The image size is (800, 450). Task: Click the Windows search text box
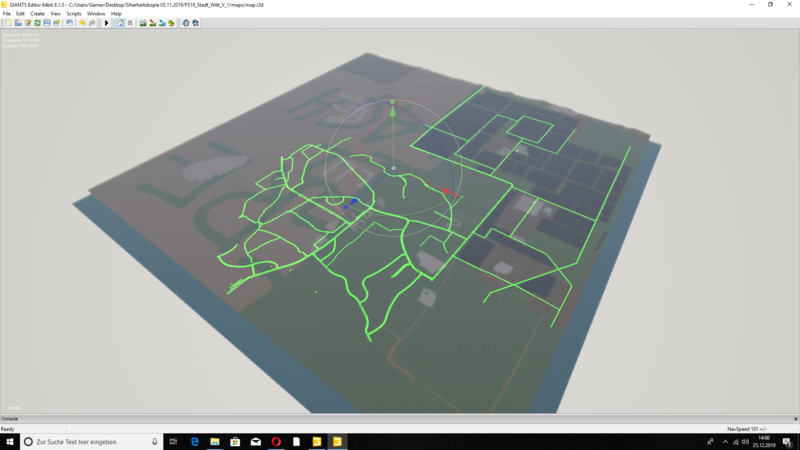click(x=85, y=441)
